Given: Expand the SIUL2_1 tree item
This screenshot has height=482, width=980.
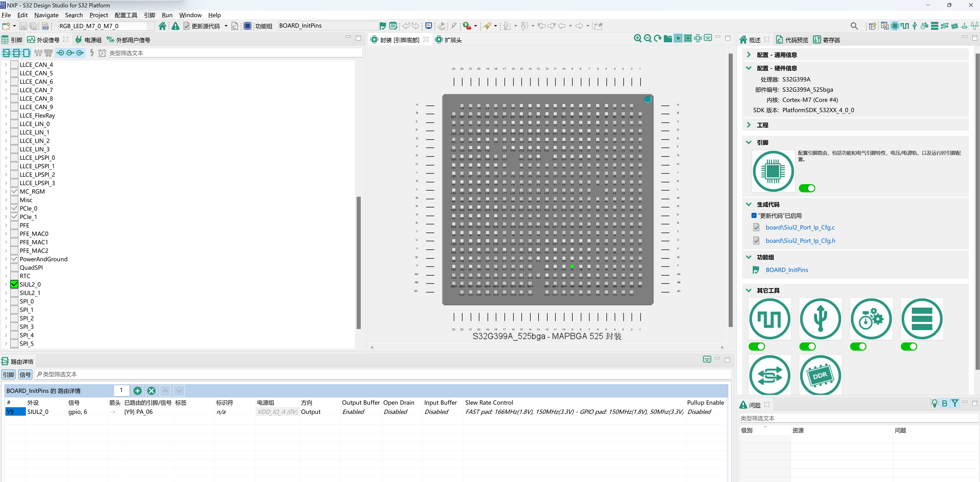Looking at the screenshot, I should point(6,293).
